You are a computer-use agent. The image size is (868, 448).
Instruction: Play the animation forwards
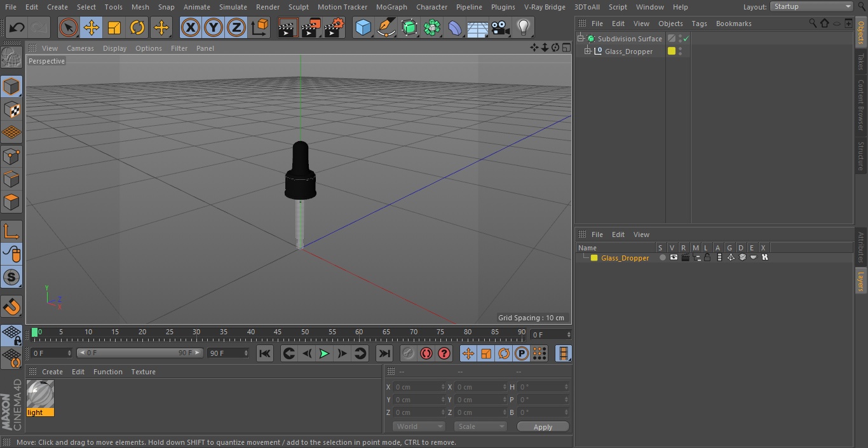tap(324, 353)
